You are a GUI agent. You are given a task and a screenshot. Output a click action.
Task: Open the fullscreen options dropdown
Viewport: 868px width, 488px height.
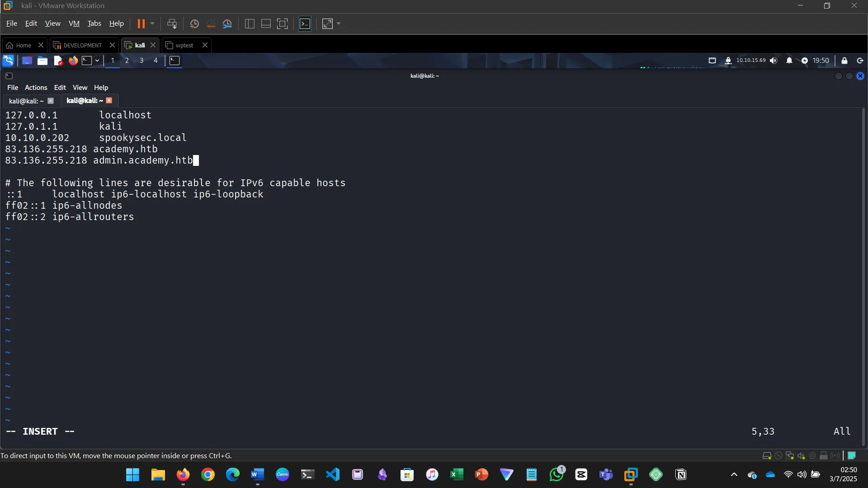[338, 23]
